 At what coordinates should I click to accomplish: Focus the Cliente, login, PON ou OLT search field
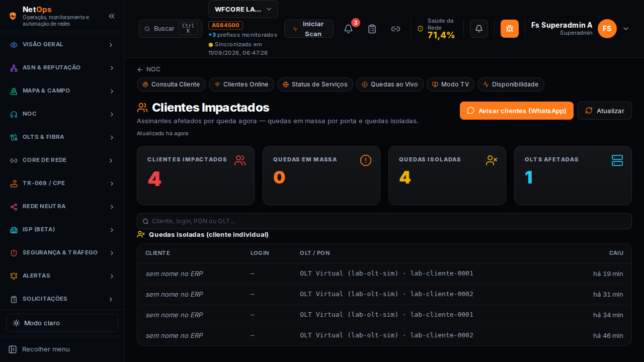(x=384, y=221)
